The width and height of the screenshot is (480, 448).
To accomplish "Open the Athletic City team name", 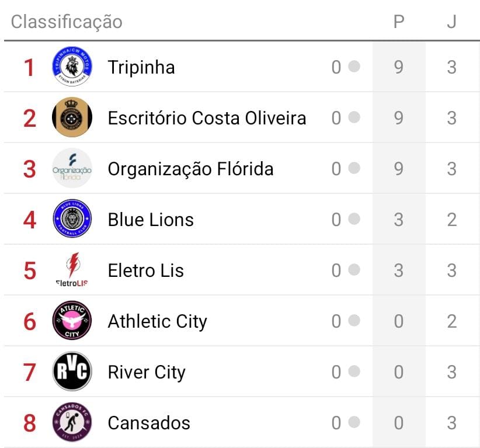I will (x=157, y=321).
